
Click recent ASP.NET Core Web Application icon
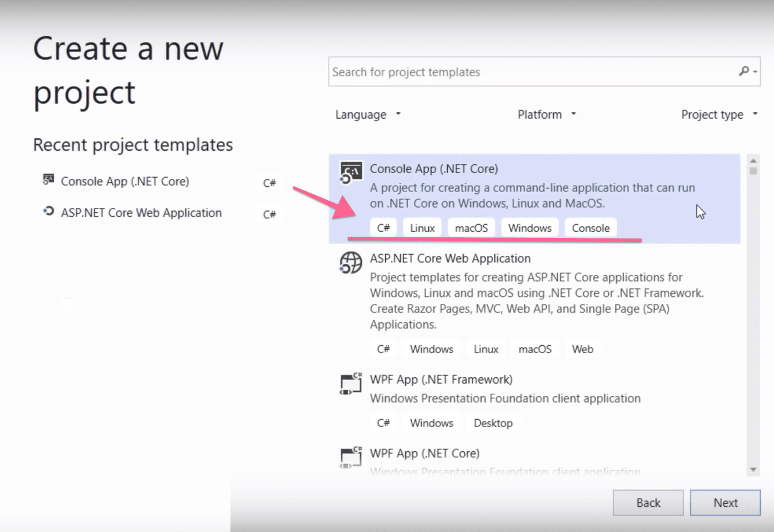(x=49, y=211)
